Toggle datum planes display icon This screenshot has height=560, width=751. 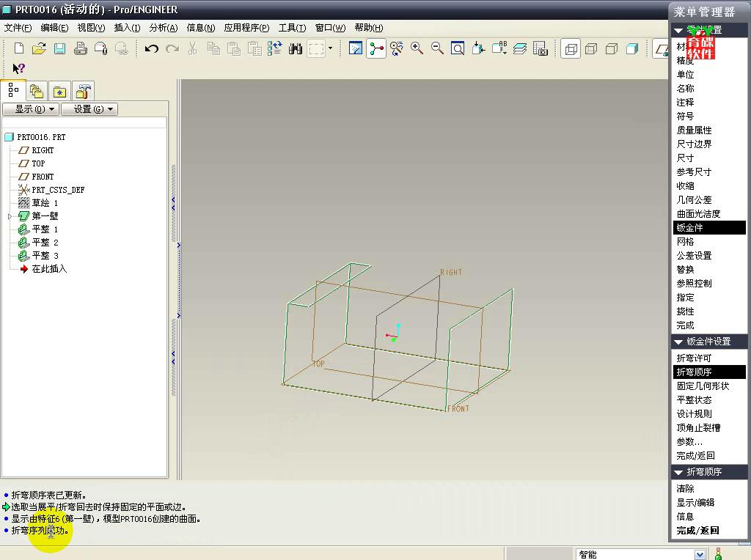[x=661, y=48]
